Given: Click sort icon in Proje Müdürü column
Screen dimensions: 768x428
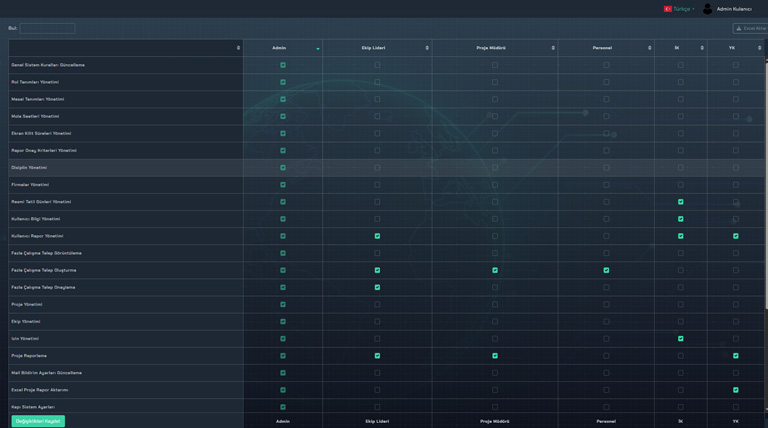Looking at the screenshot, I should 553,48.
